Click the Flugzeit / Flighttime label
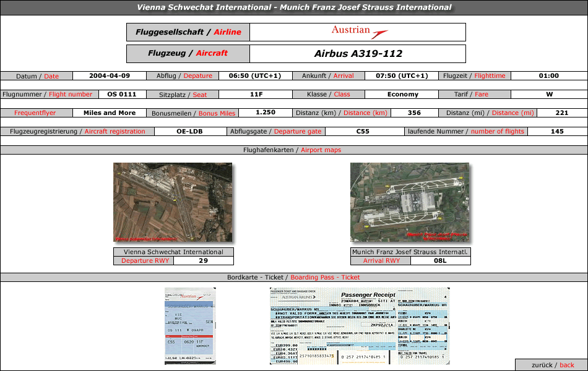Image resolution: width=588 pixels, height=371 pixels. [474, 75]
